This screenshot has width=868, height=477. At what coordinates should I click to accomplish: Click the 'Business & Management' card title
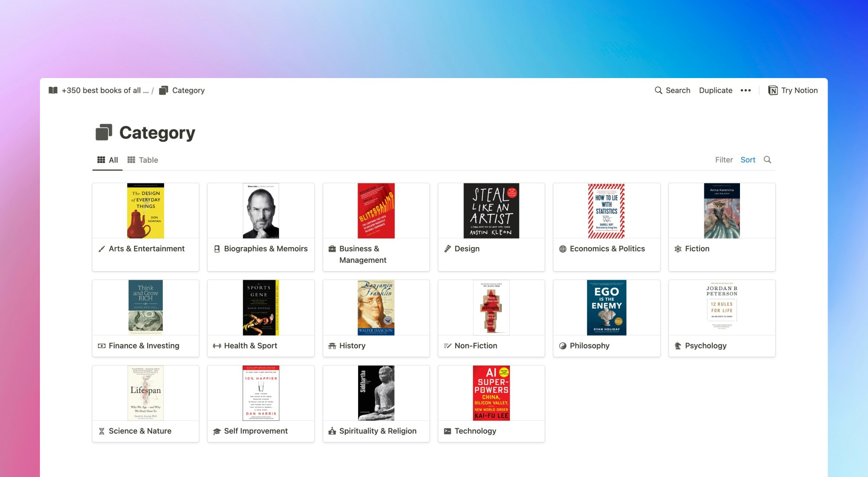[363, 254]
